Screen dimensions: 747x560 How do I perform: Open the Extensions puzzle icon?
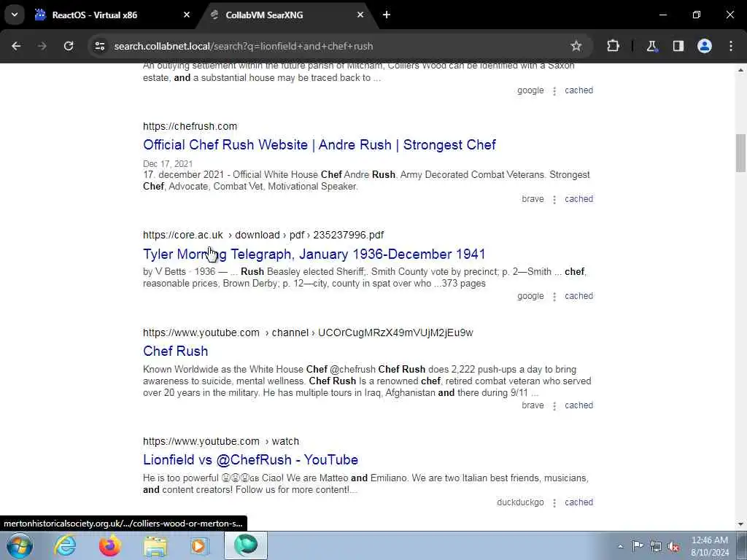[613, 46]
